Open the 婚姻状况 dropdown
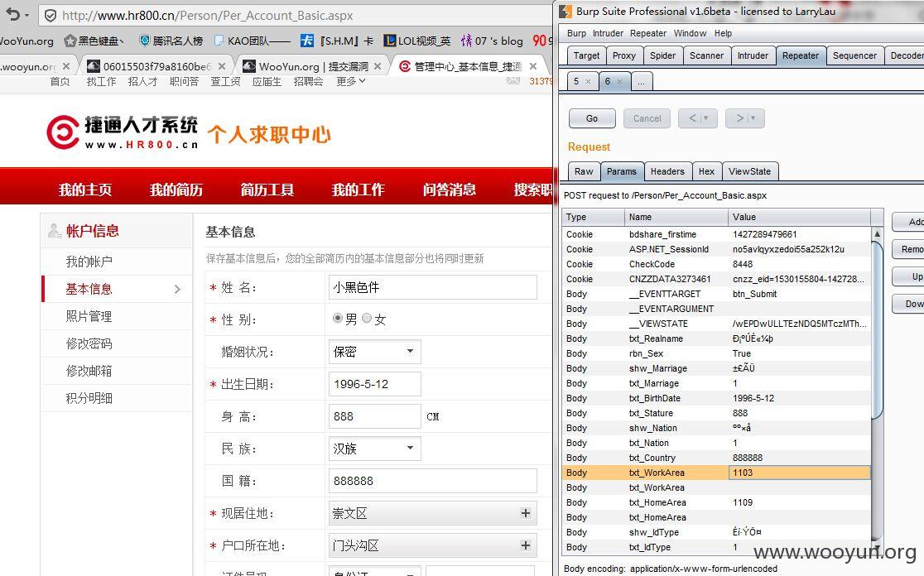This screenshot has height=576, width=924. [374, 352]
